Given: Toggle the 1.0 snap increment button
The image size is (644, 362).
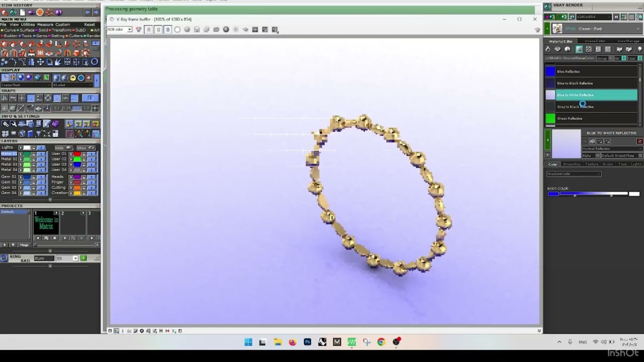Looking at the screenshot, I should tap(87, 108).
